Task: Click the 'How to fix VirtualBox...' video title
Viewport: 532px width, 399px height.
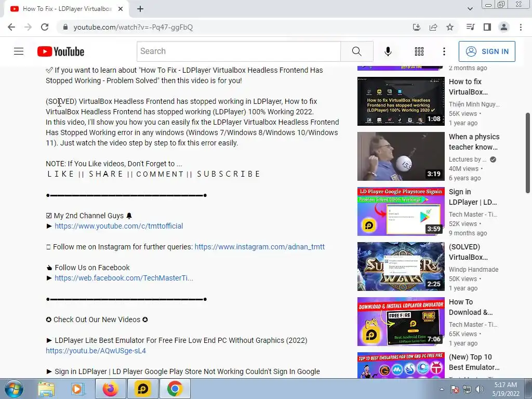Action: (468, 87)
